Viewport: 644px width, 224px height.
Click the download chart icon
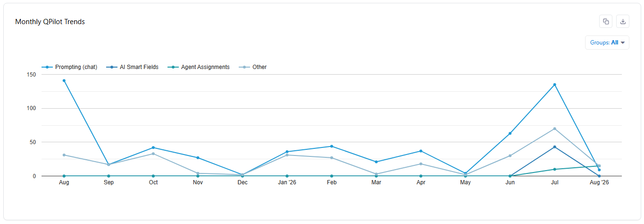[623, 21]
